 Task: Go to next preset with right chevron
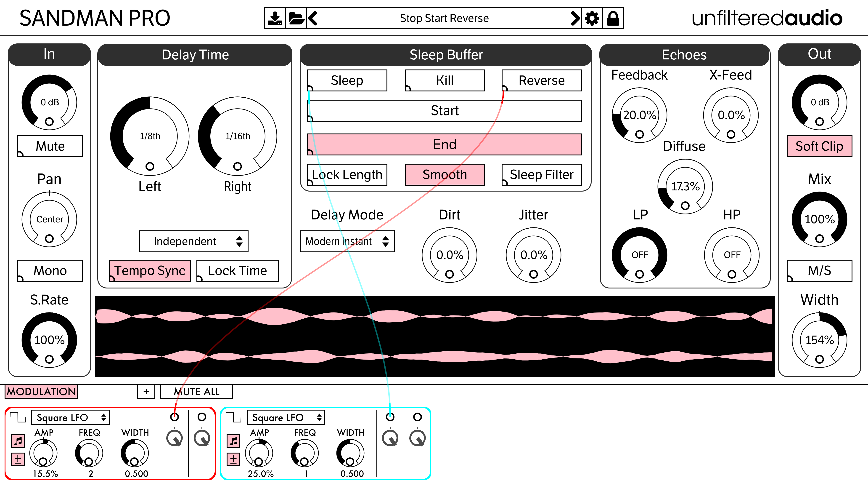click(575, 18)
